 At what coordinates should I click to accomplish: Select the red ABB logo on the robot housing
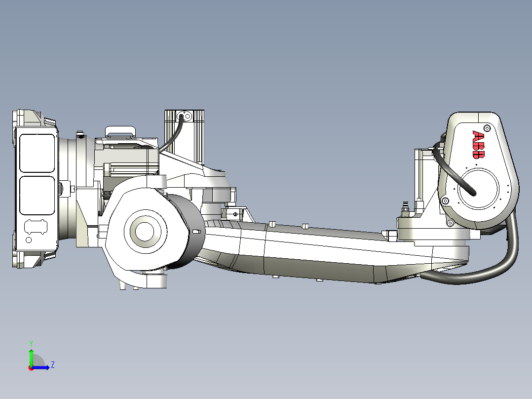[478, 144]
